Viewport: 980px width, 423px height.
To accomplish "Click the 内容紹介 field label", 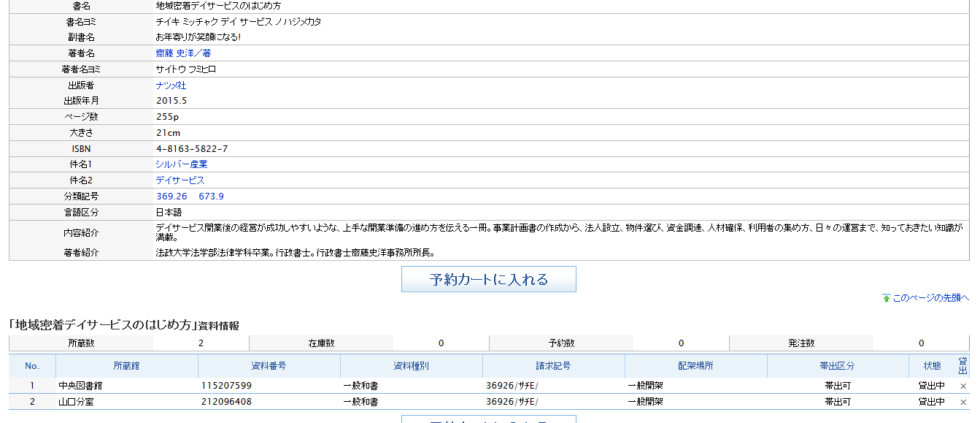I will coord(81,233).
